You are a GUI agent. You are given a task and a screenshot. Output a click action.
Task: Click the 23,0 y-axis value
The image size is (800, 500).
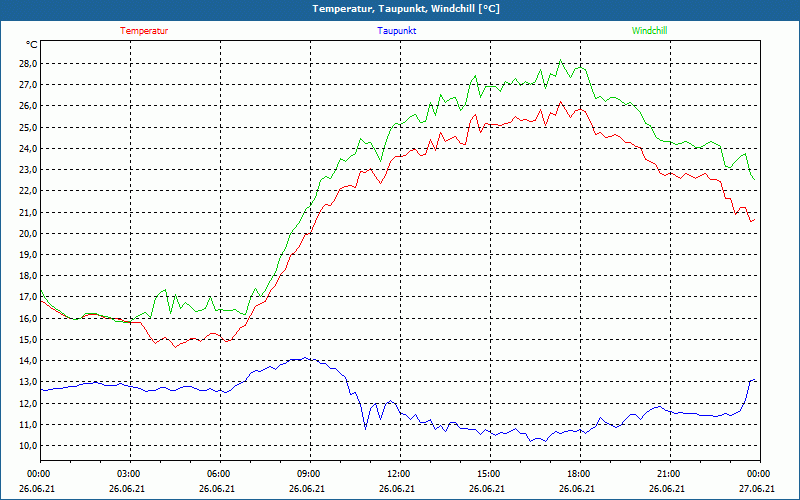[x=28, y=169]
